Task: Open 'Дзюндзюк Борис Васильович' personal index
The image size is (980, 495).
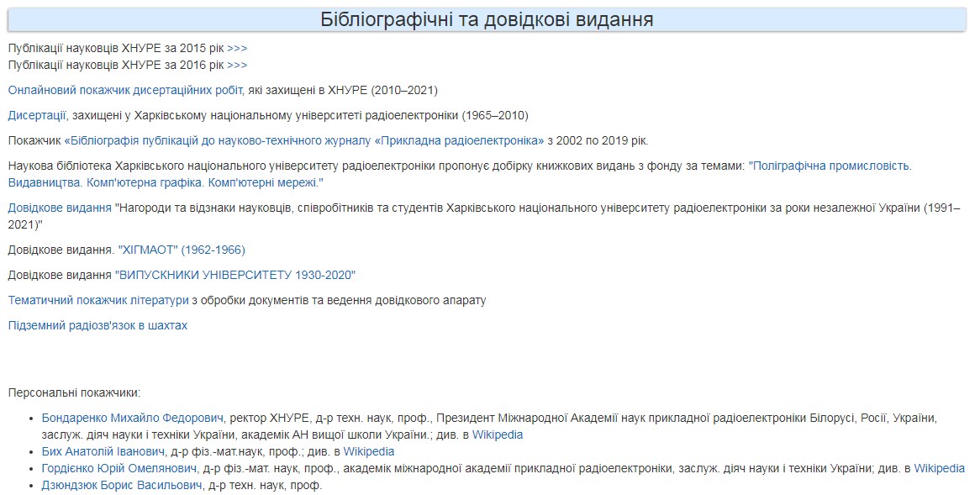Action: (x=122, y=486)
